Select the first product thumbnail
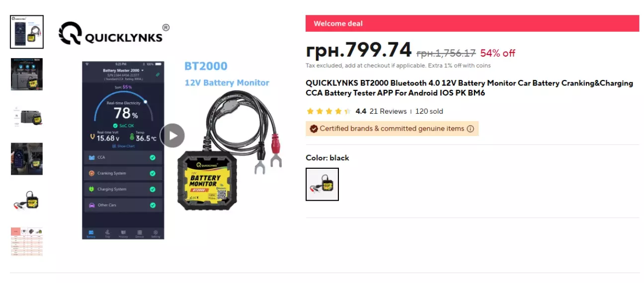 pos(27,32)
